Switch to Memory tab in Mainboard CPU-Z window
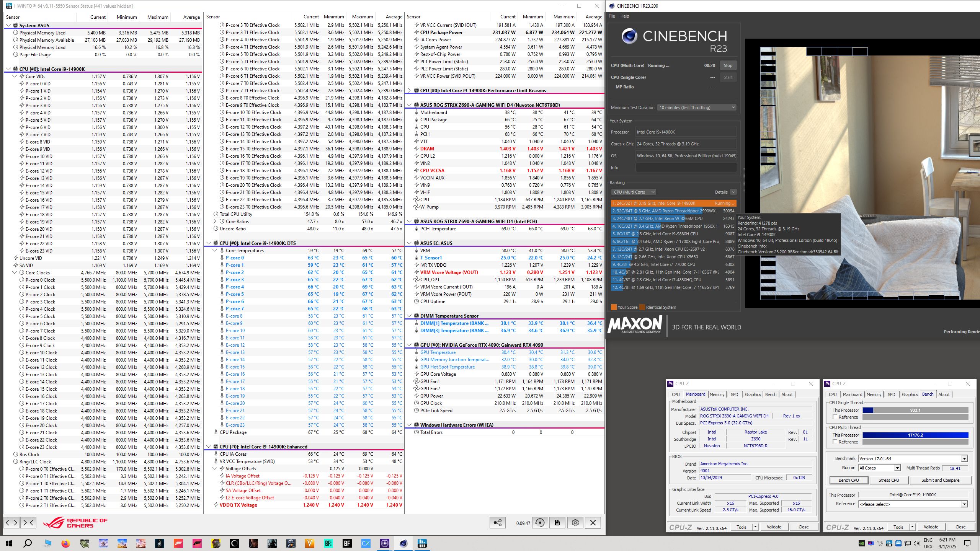 717,395
